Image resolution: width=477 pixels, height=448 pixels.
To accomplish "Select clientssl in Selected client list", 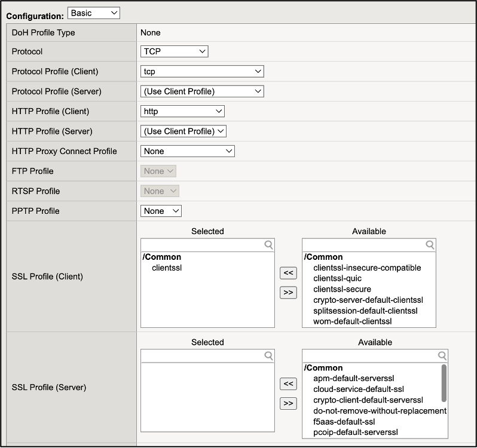I will pyautogui.click(x=167, y=268).
